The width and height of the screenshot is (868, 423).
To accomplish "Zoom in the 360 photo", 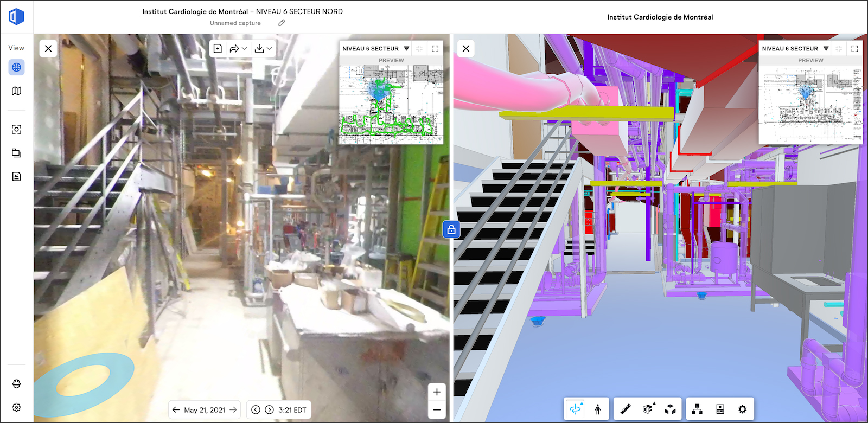I will tap(437, 392).
